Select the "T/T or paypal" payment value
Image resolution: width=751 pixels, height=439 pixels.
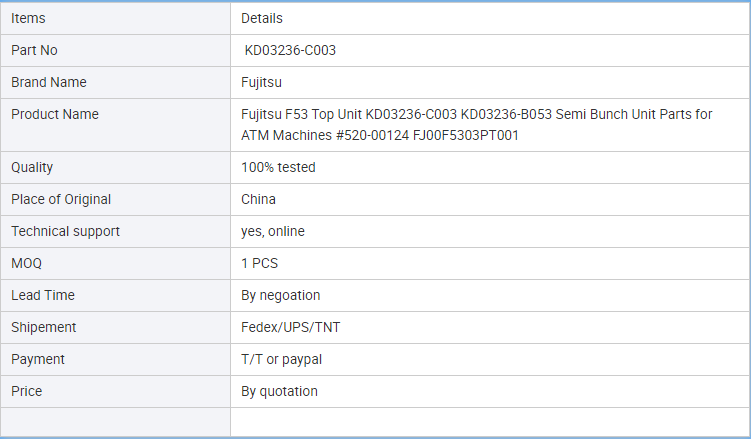point(281,359)
